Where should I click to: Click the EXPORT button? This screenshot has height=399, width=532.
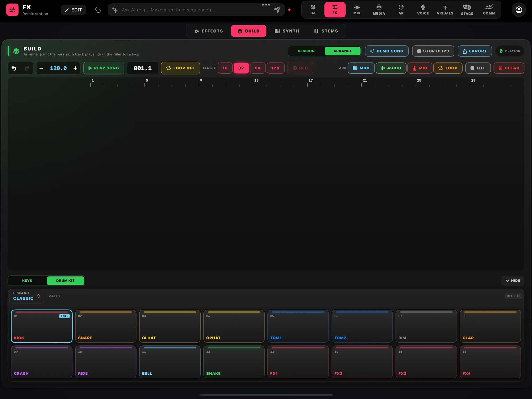(x=475, y=51)
